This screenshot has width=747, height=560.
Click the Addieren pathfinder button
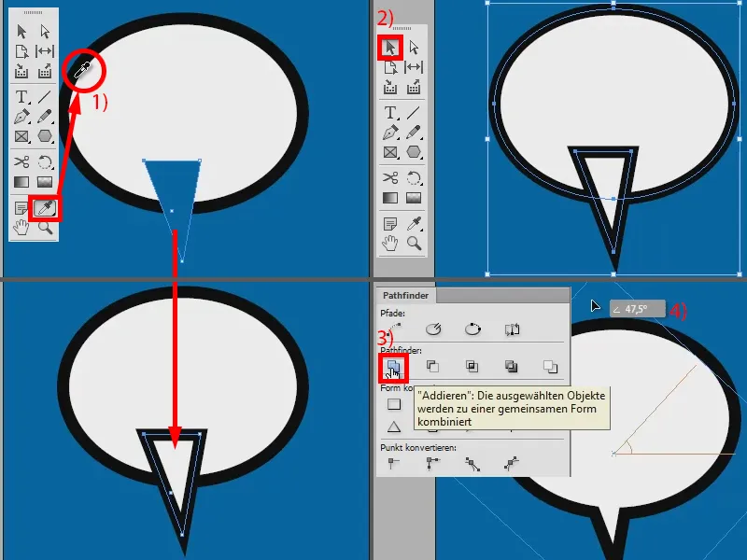[x=394, y=367]
